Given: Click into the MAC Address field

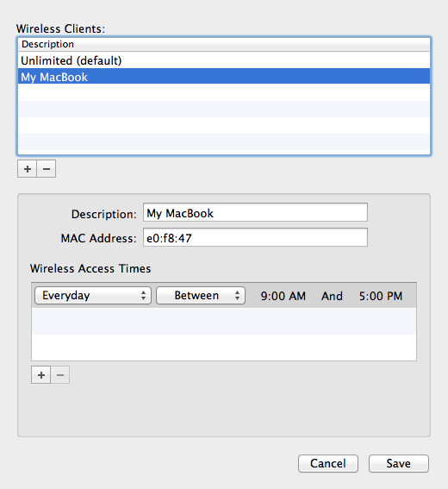Looking at the screenshot, I should [x=255, y=238].
